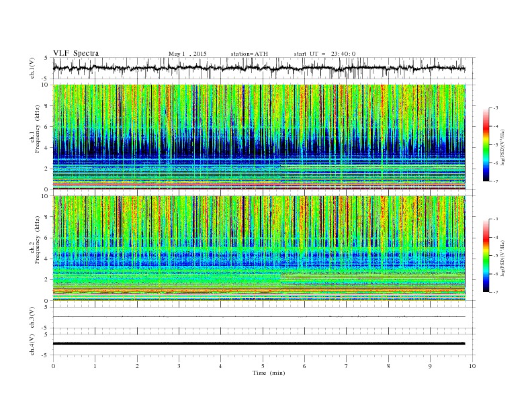Click the thick ch.4 voltage trace
532x411 pixels.
(x=259, y=344)
